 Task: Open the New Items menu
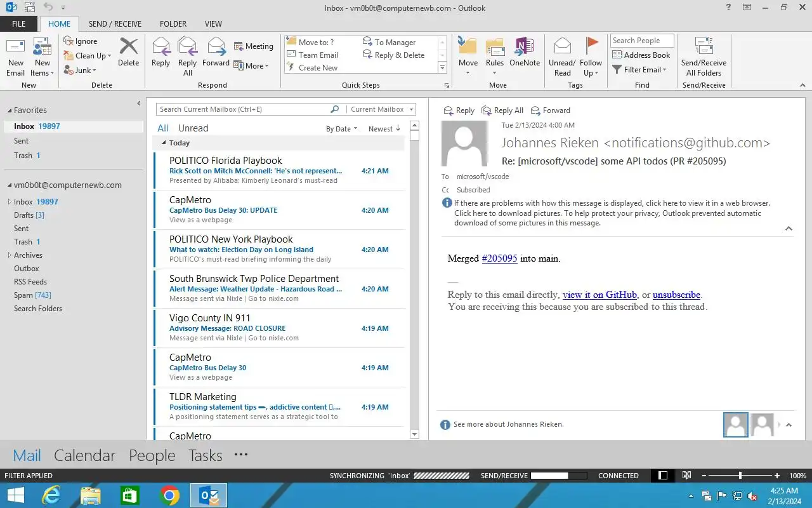tap(42, 57)
